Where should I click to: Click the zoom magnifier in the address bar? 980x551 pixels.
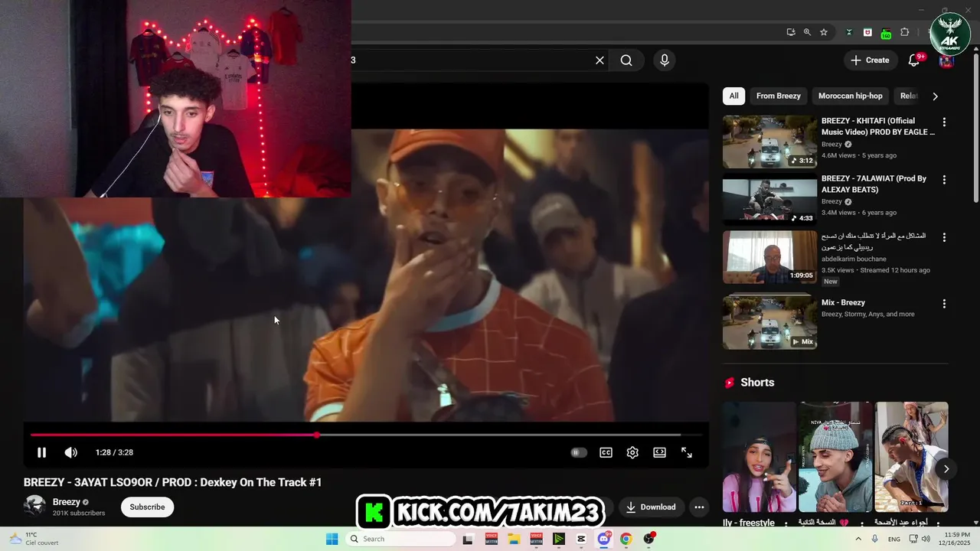(807, 32)
